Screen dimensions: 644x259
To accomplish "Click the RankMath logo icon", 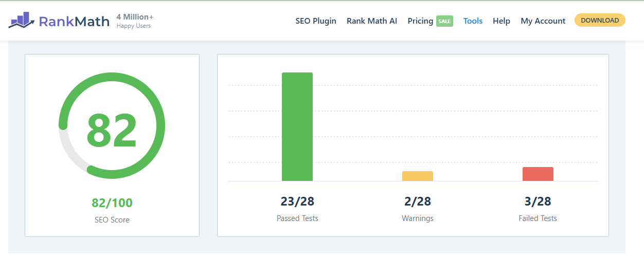I will 22,20.
